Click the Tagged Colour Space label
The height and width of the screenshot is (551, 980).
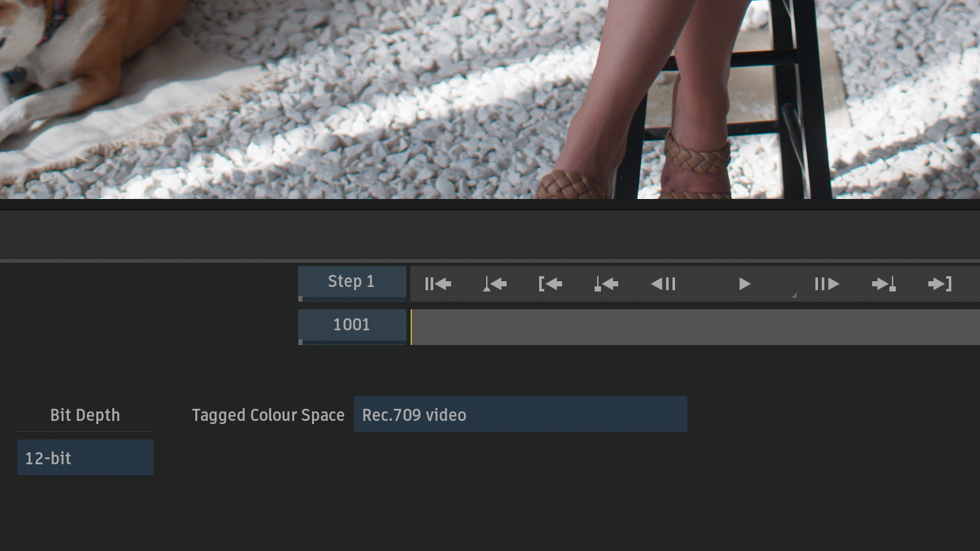coord(268,415)
